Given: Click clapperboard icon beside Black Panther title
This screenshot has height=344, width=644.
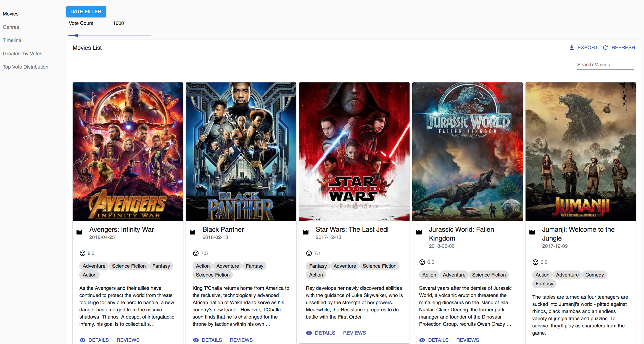Looking at the screenshot, I should click(x=192, y=232).
